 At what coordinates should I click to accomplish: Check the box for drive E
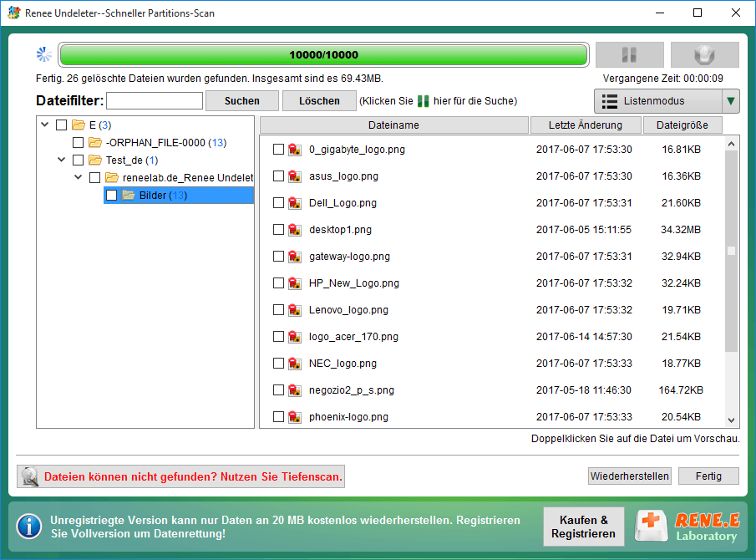(x=61, y=125)
